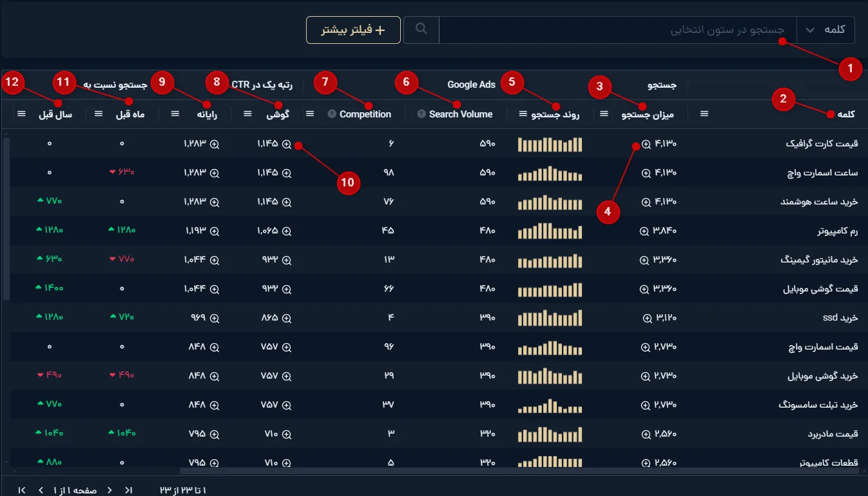Click the page indicator صفحه ۱ از ۱
The height and width of the screenshot is (496, 868).
point(75,490)
